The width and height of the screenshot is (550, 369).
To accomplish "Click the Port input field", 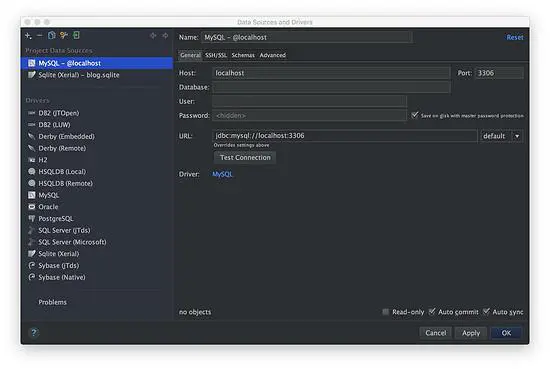I will (x=499, y=73).
